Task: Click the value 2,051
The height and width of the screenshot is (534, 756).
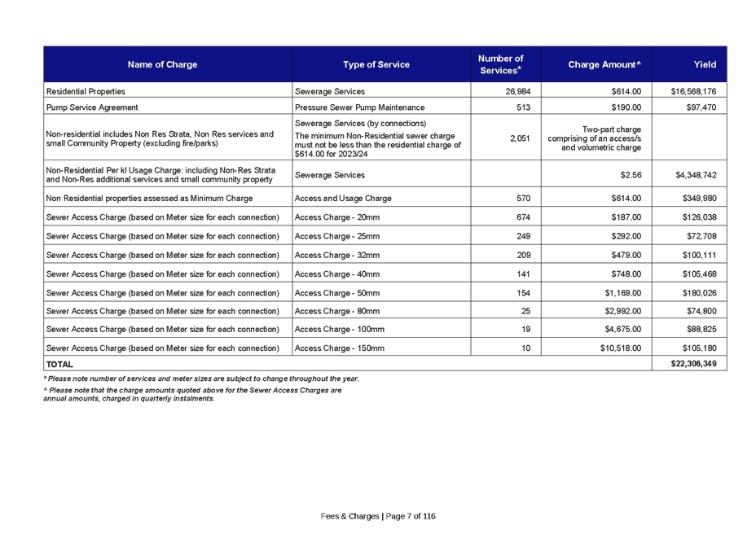Action: (520, 138)
